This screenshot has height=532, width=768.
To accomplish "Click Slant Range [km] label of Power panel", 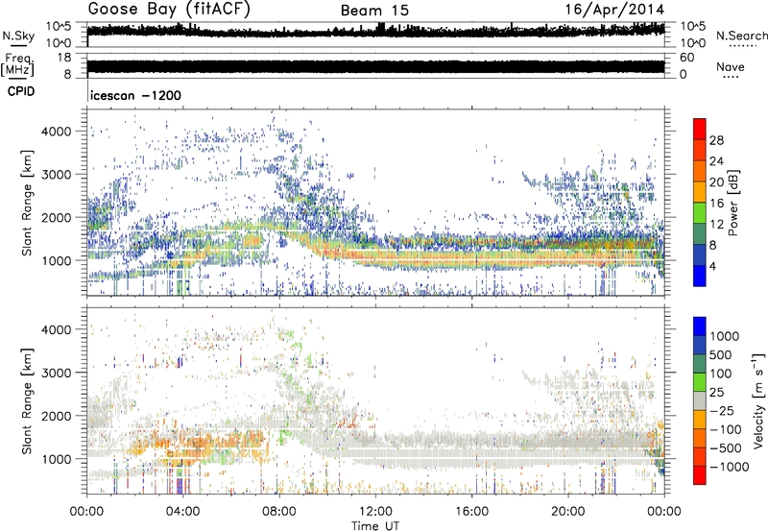I will 27,203.
